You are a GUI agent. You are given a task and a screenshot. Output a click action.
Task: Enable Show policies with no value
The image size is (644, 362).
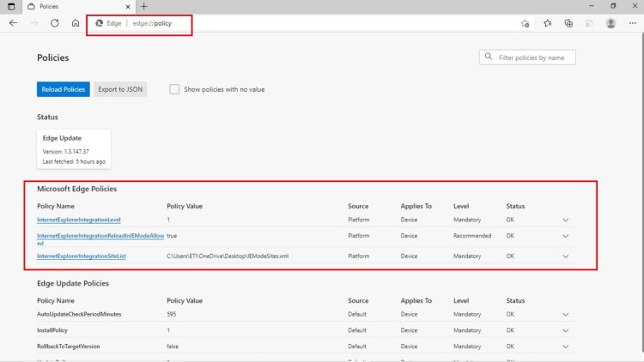(x=174, y=89)
